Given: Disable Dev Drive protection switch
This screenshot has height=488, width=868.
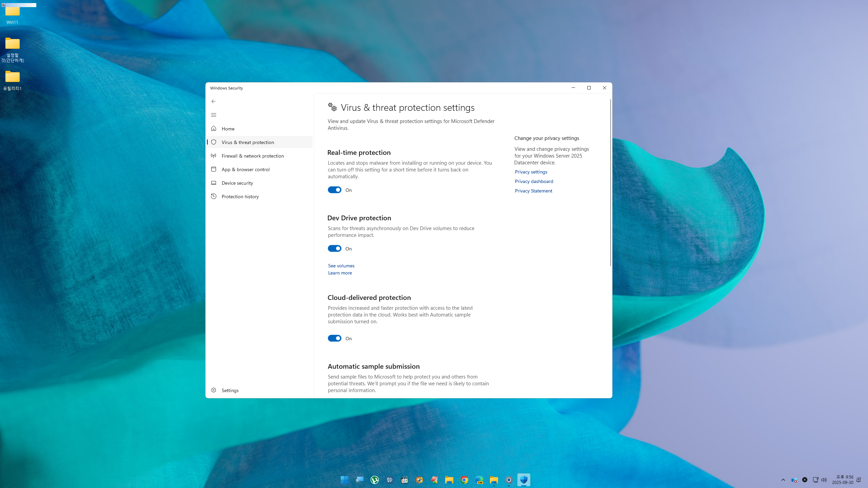Looking at the screenshot, I should (x=334, y=248).
